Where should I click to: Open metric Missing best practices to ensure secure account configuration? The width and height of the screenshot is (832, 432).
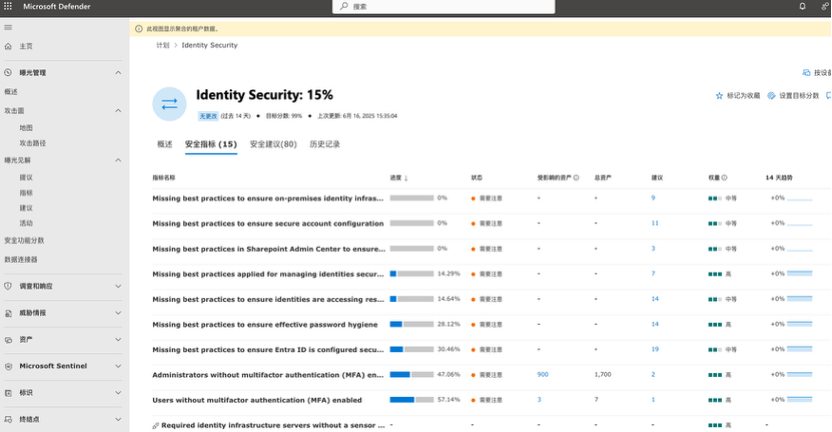pyautogui.click(x=268, y=223)
